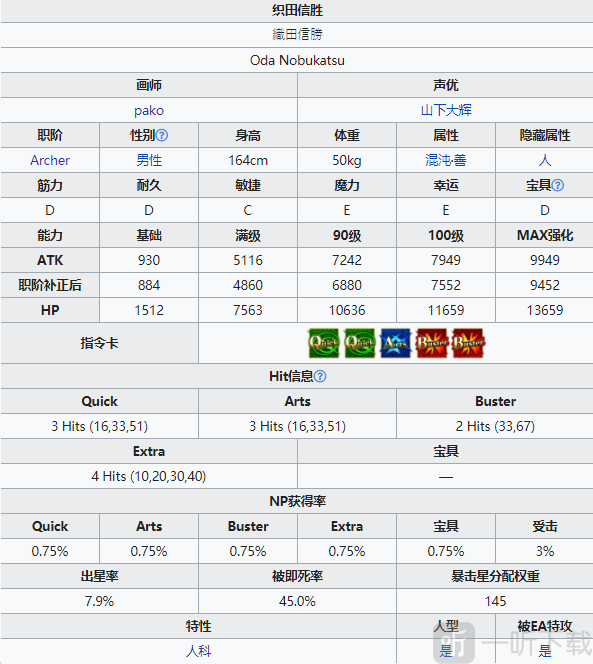Select base HP value 1512
Image resolution: width=593 pixels, height=664 pixels.
pos(149,310)
